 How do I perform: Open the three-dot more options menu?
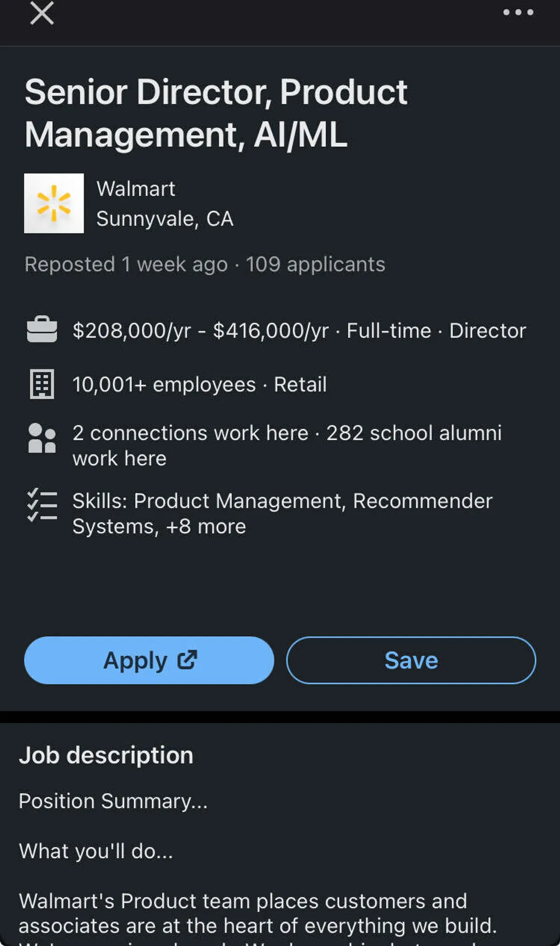[x=518, y=13]
